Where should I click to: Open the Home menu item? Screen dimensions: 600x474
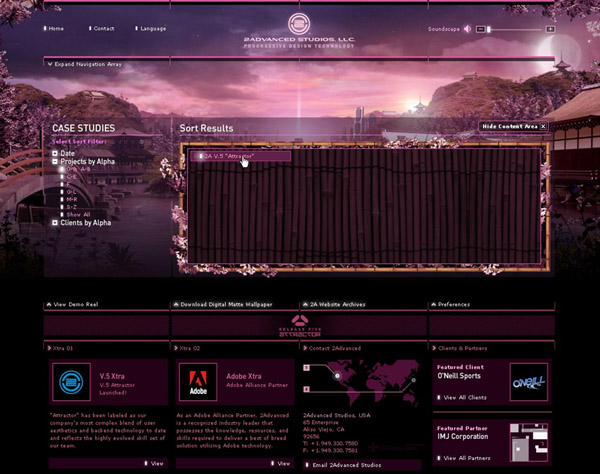pos(54,28)
